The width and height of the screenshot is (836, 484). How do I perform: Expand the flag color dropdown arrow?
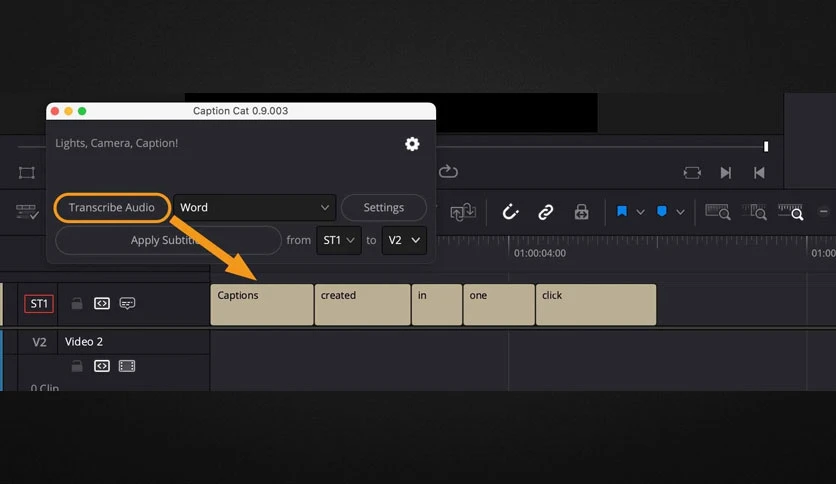click(x=640, y=212)
